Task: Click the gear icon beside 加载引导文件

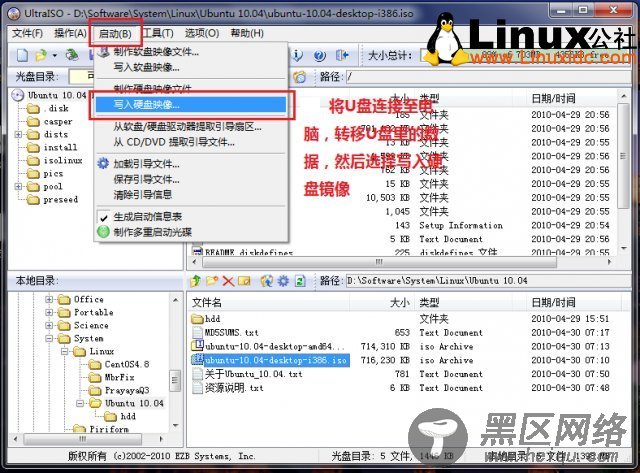Action: [x=103, y=163]
